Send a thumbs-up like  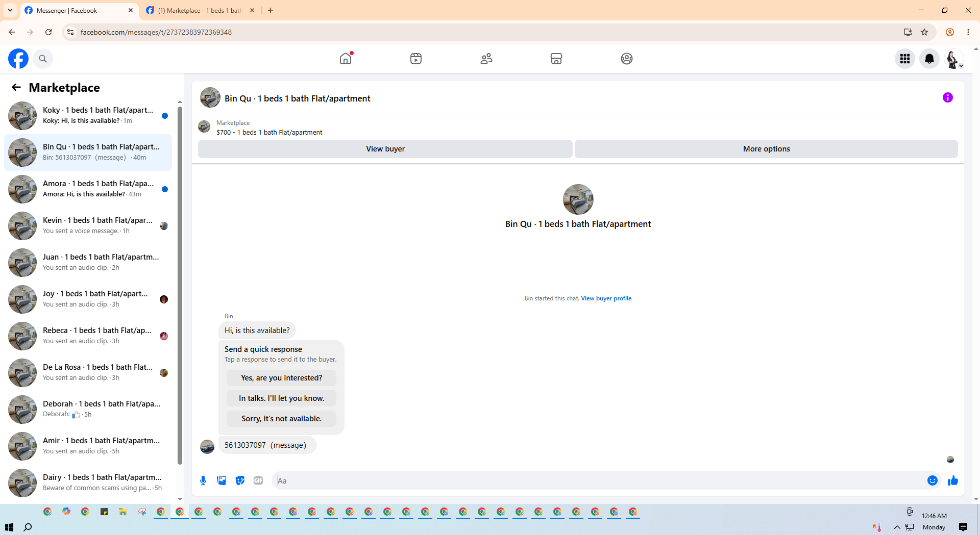pyautogui.click(x=953, y=480)
